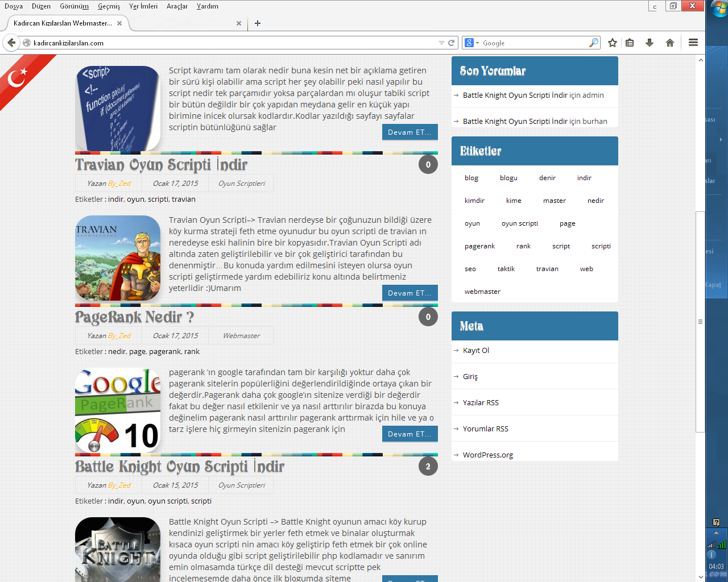Click the 'travian' tag under Travian post

click(x=184, y=199)
